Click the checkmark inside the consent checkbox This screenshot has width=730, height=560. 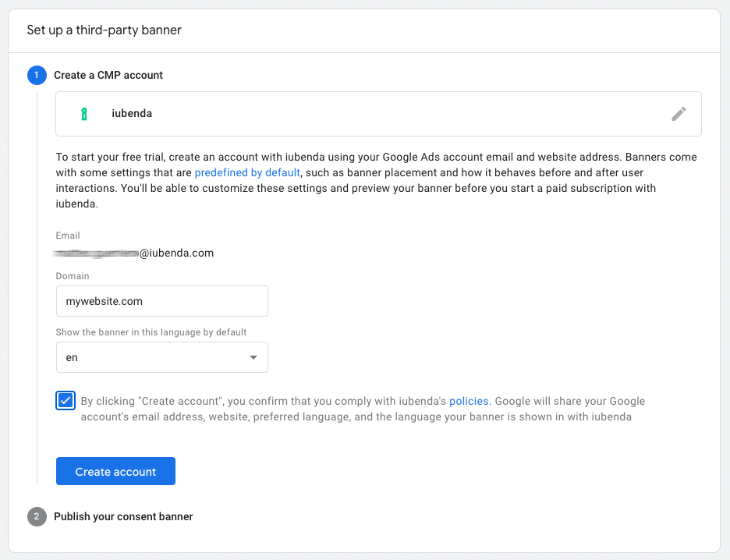[x=65, y=400]
